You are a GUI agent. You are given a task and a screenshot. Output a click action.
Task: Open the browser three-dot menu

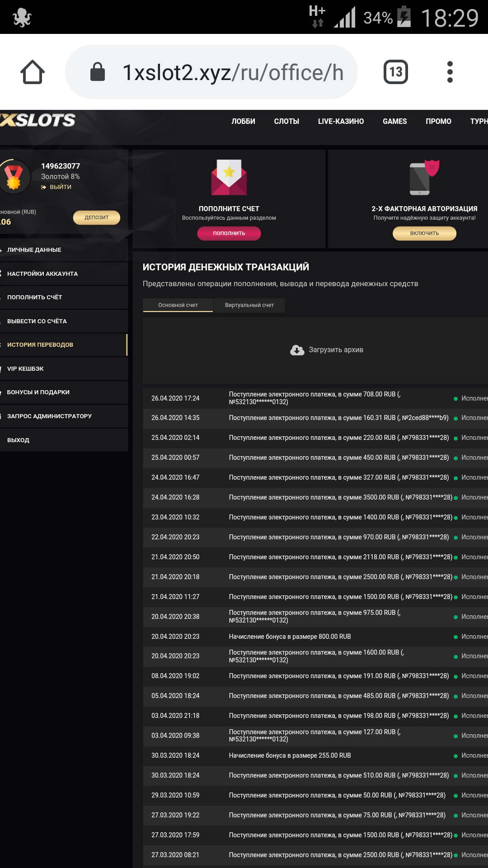(x=450, y=72)
